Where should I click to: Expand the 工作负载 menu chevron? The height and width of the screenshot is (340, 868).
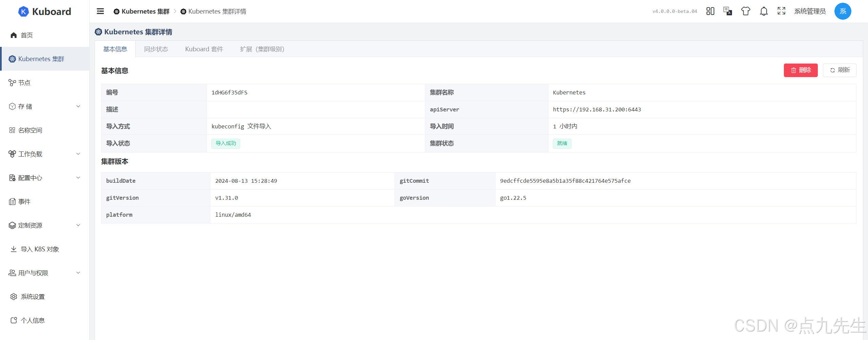click(78, 154)
